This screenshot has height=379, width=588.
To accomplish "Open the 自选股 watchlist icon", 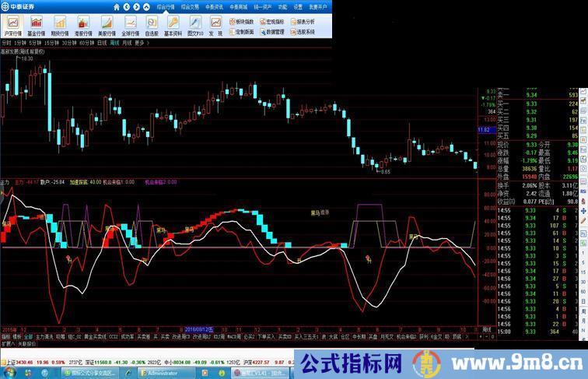I will pos(152,25).
